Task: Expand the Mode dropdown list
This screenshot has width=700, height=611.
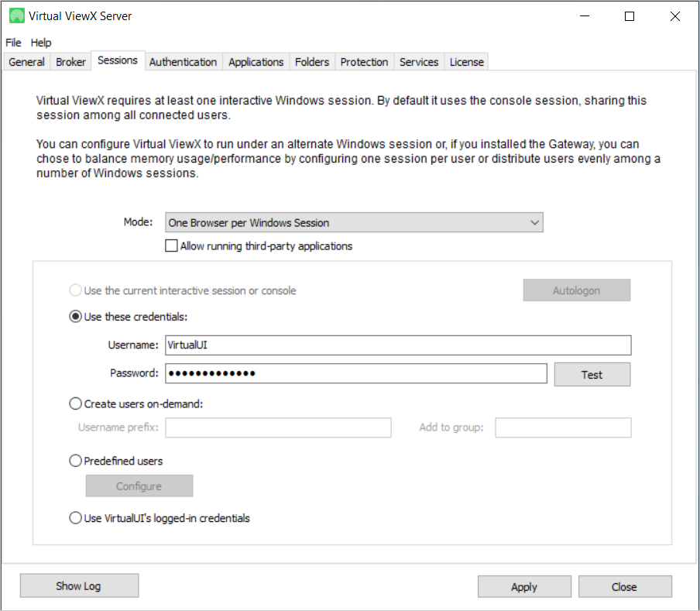Action: [354, 222]
